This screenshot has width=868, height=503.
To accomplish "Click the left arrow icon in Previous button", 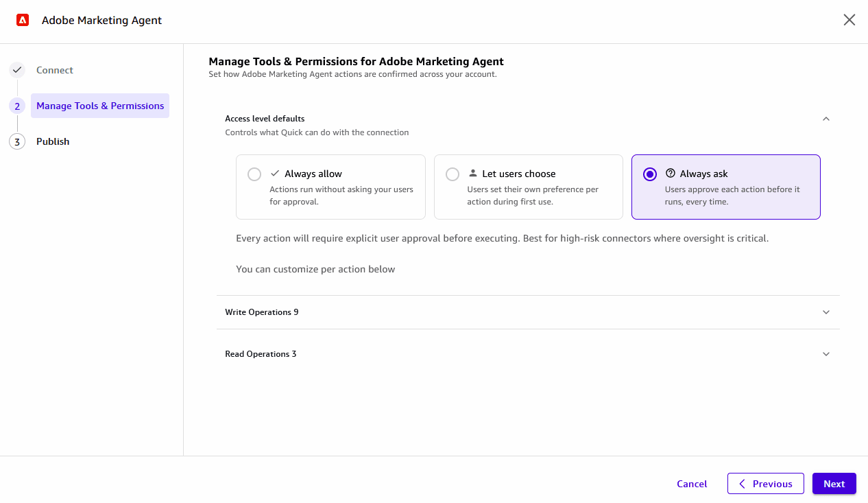I will [x=742, y=484].
